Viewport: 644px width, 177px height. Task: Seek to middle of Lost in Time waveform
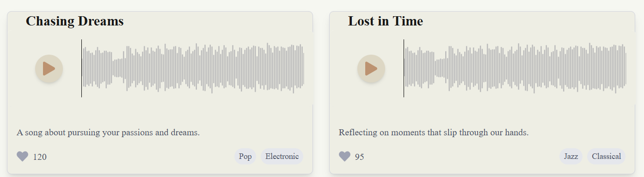[515, 68]
